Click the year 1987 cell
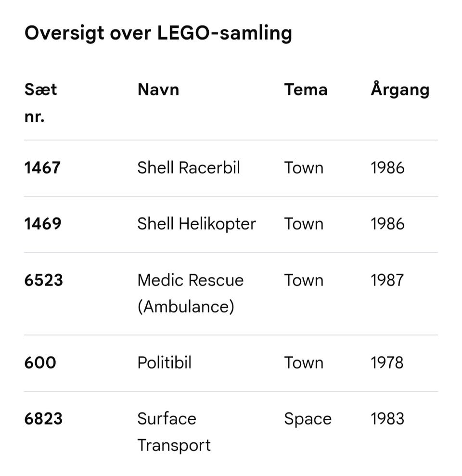Image resolution: width=462 pixels, height=476 pixels. (x=387, y=280)
